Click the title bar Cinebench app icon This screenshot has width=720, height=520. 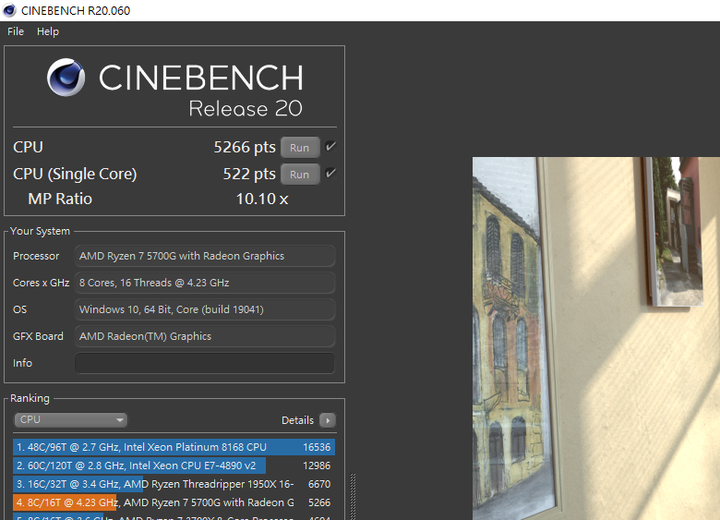(x=9, y=10)
